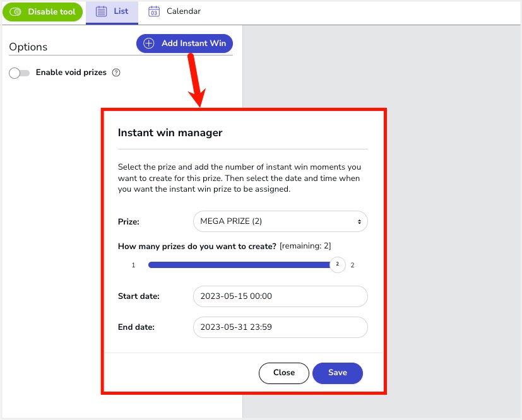Screen dimensions: 522x420
Task: Click the Enable void prizes label
Action: [71, 73]
